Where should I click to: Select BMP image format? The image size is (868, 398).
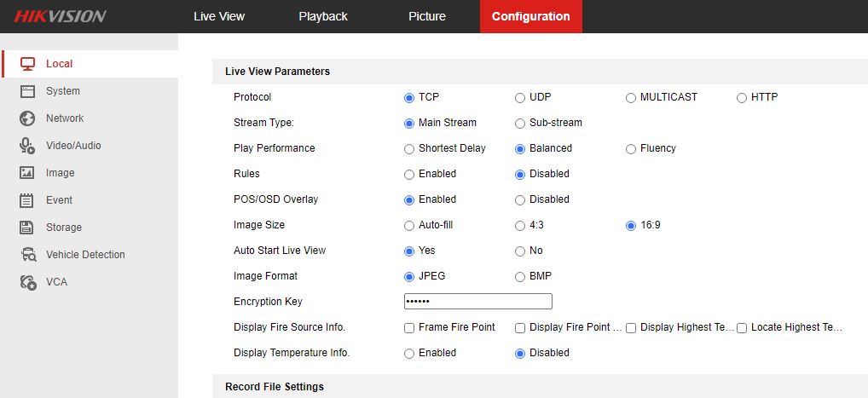pyautogui.click(x=520, y=276)
